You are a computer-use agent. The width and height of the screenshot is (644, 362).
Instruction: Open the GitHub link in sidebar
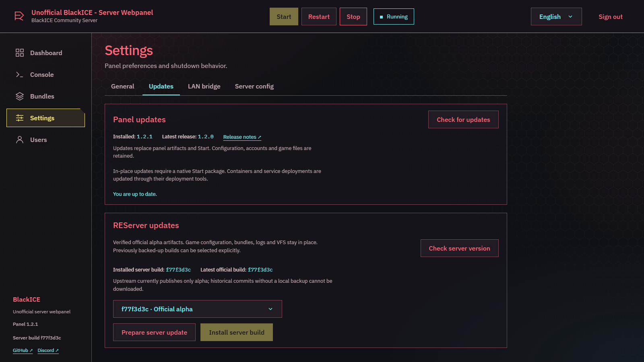pos(23,350)
